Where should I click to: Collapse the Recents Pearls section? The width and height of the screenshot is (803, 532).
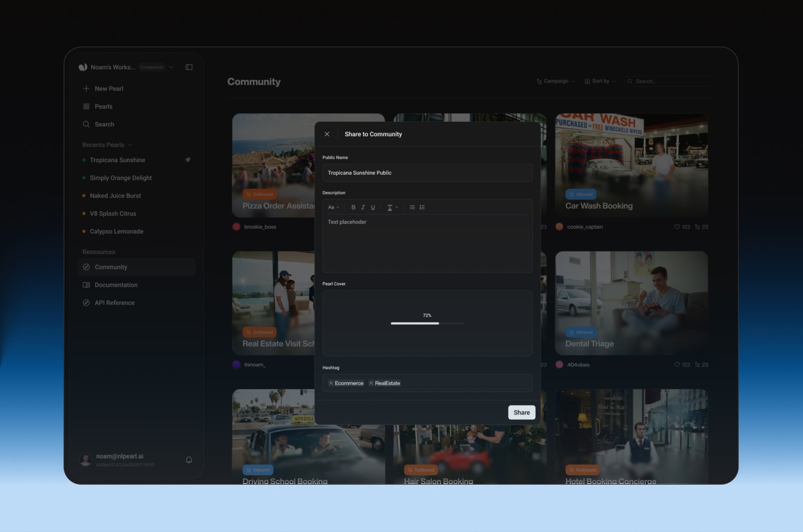click(130, 145)
